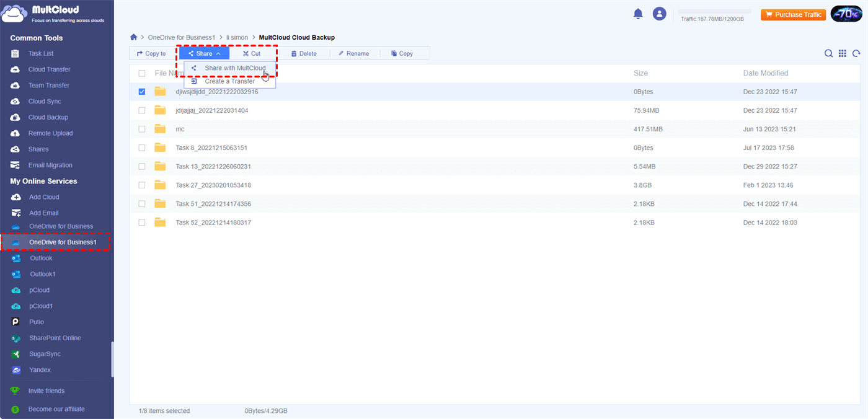Uncheck the djiwsjdijdd_20221222032916 folder checkbox
Viewport: 868px width, 419px height.
click(x=142, y=92)
